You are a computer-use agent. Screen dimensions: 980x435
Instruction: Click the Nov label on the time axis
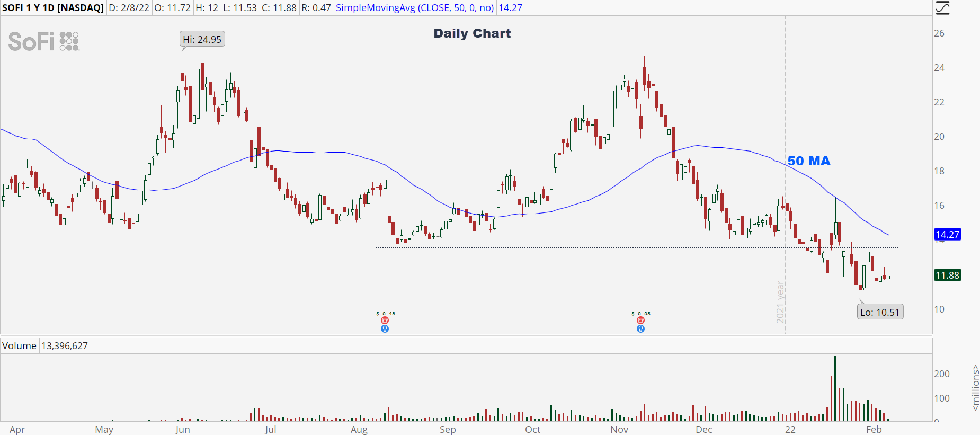619,430
